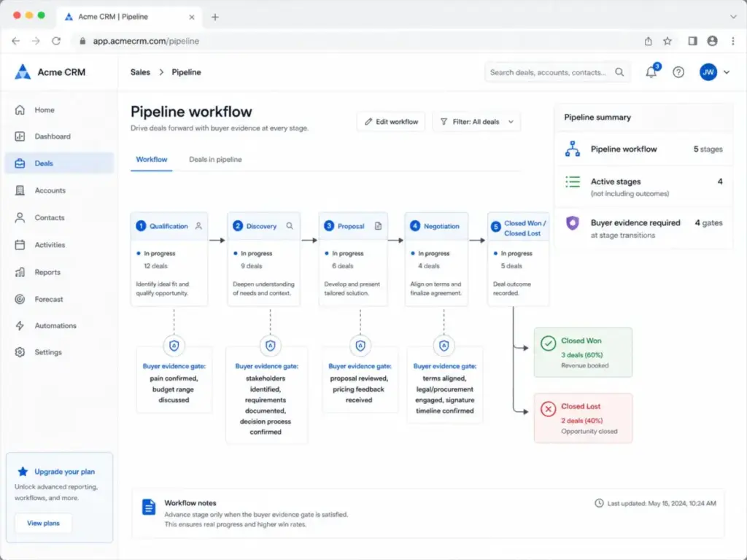Click the Workflow notes document icon
Image resolution: width=747 pixels, height=560 pixels.
(x=149, y=507)
